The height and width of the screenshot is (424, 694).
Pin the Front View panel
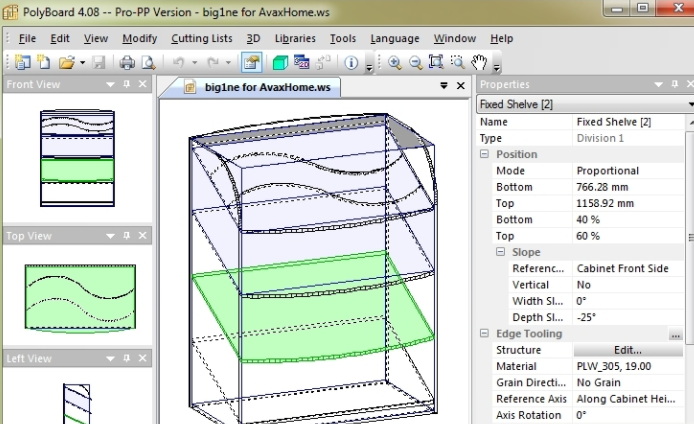126,85
